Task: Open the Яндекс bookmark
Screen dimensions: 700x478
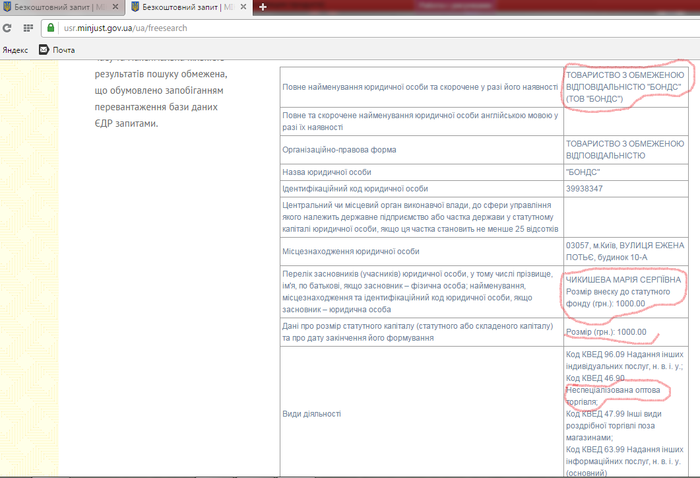Action: (x=15, y=50)
